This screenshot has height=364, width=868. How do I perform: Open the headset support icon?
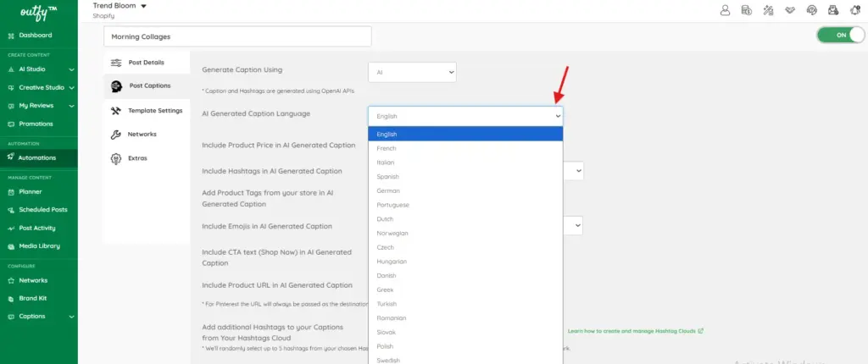point(811,10)
